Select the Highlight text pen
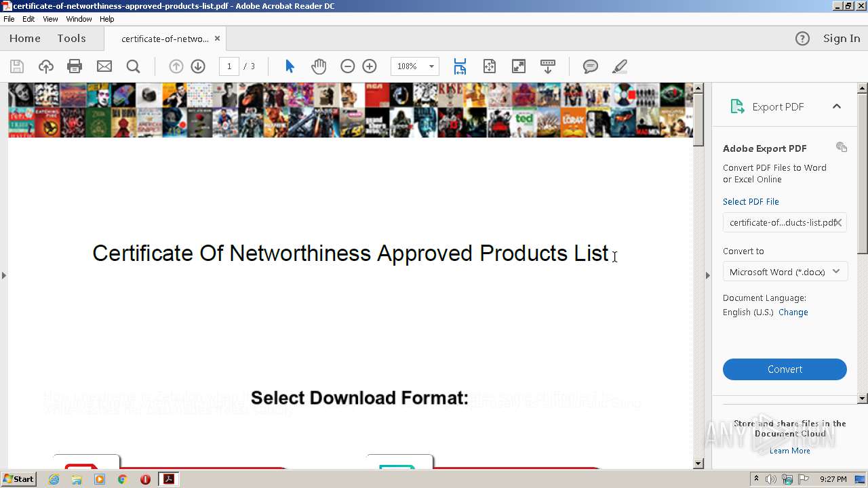Viewport: 868px width, 488px height. click(x=619, y=66)
